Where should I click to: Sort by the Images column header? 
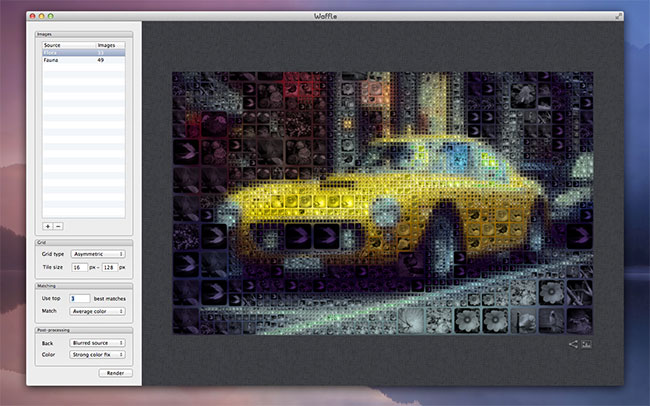pos(109,45)
